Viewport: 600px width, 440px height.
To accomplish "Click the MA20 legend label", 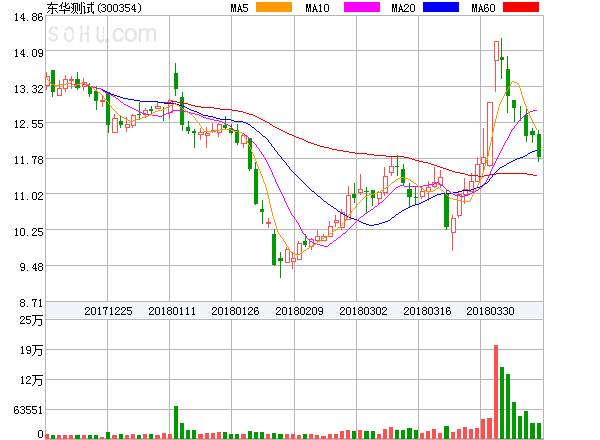I will point(403,8).
